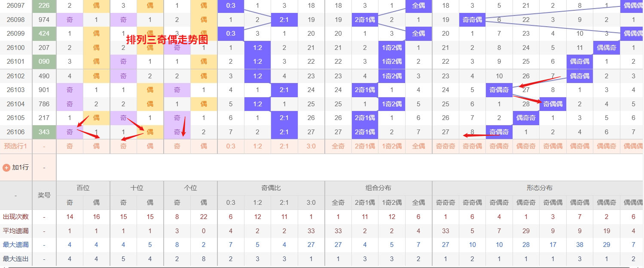Pick 奇奇奇 in the 预选行1 row
This screenshot has width=644, height=268.
coord(446,146)
